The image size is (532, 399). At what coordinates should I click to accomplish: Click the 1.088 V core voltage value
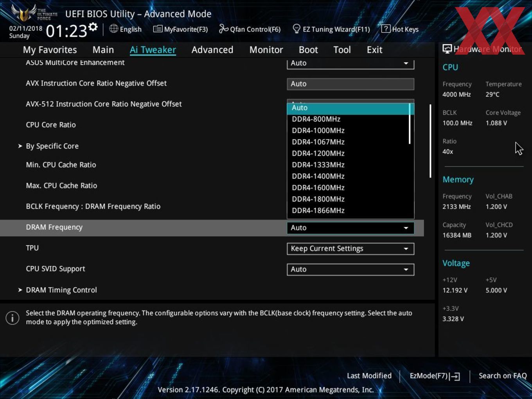click(x=496, y=123)
